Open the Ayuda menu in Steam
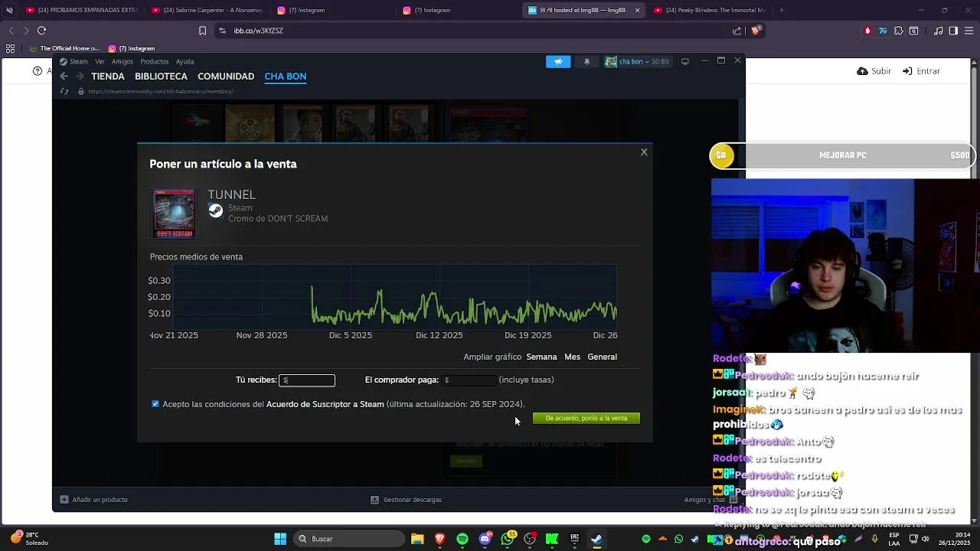Viewport: 980px width, 551px height. [x=185, y=61]
